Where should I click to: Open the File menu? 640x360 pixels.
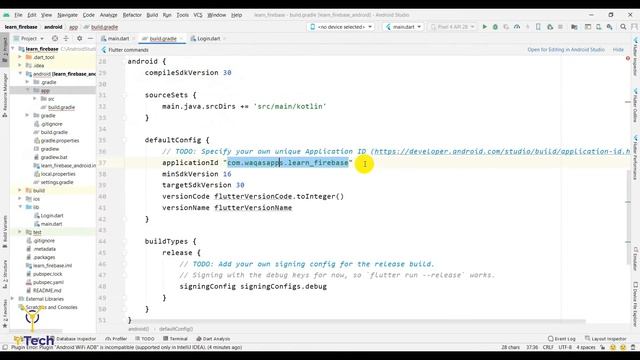(18, 15)
